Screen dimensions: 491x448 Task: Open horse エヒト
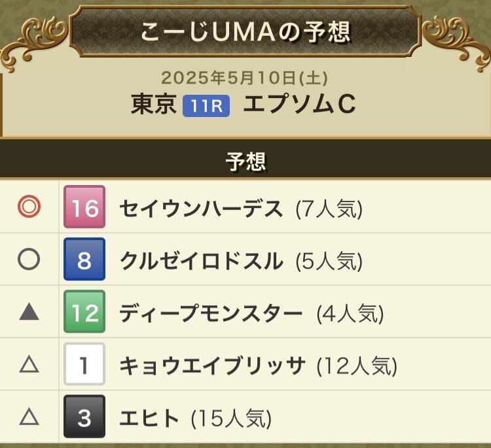[x=149, y=419]
